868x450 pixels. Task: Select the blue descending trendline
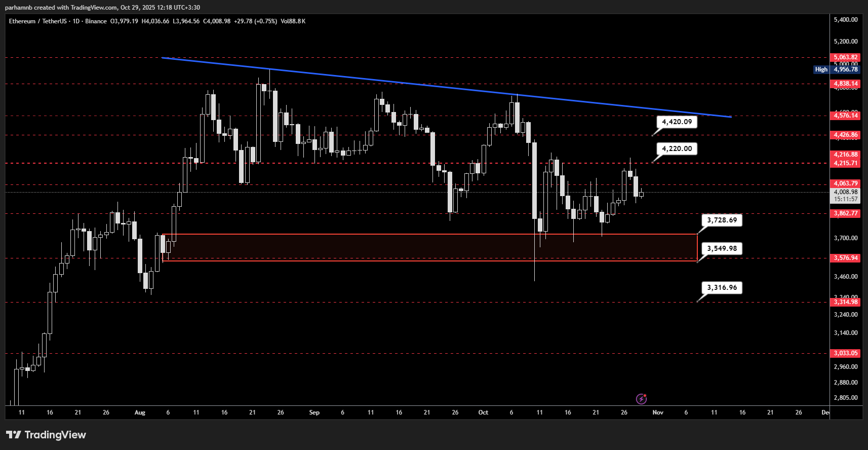point(446,87)
